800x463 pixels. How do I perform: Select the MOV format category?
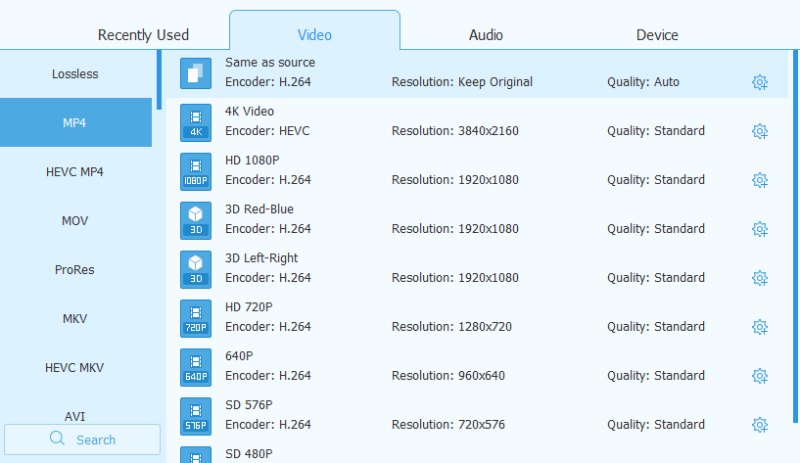[x=76, y=221]
